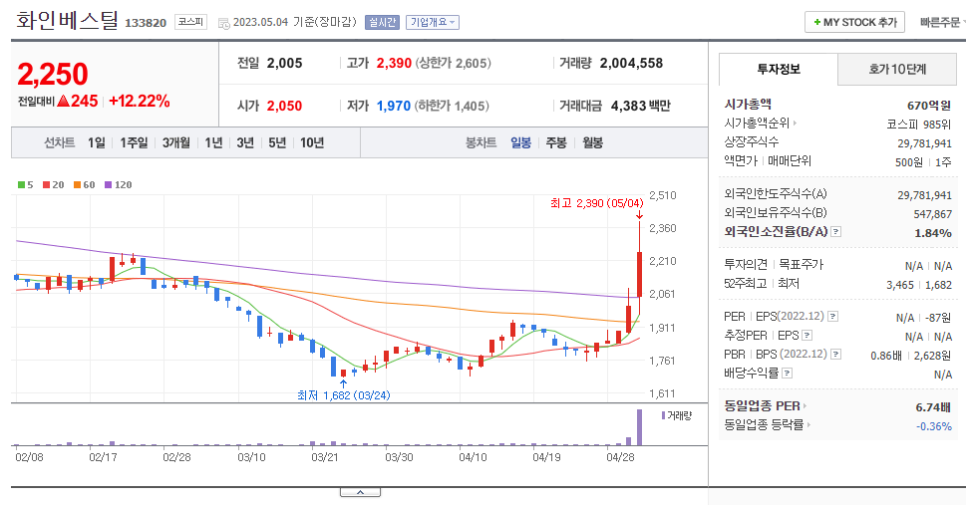
Task: Select the 주봉 candlestick chart
Action: click(556, 143)
